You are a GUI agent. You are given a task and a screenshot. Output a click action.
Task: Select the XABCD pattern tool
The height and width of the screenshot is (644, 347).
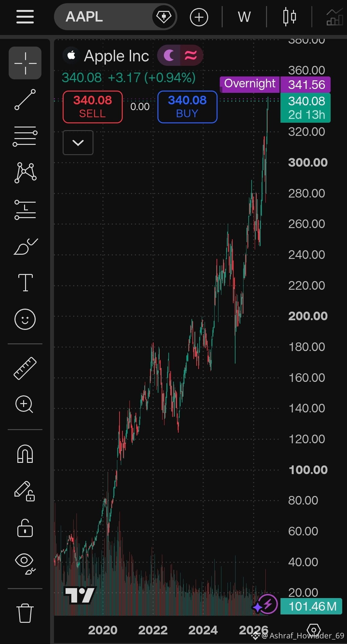coord(25,173)
